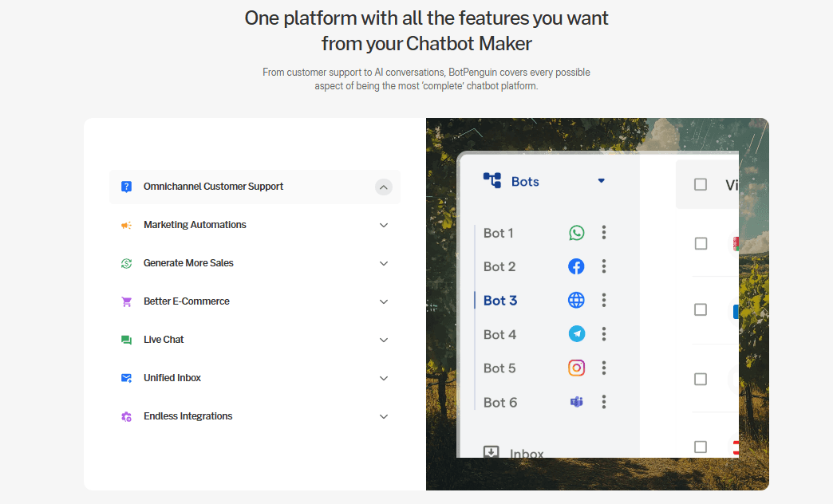The height and width of the screenshot is (504, 833).
Task: Click the Inbox download icon in sidebar
Action: point(492,453)
